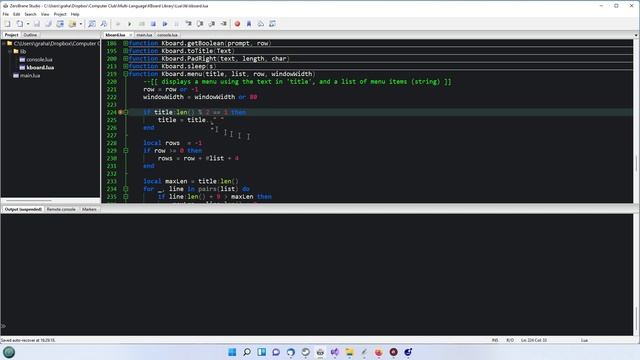Select the main.lua editor tab

[144, 35]
